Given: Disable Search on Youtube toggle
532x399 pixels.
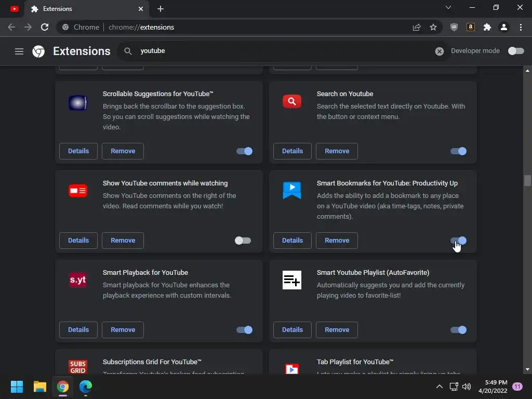Looking at the screenshot, I should 458,151.
